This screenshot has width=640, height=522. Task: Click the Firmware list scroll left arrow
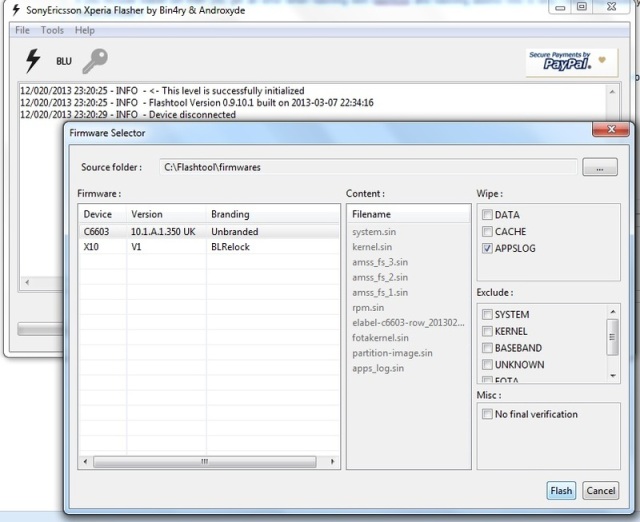(85, 462)
